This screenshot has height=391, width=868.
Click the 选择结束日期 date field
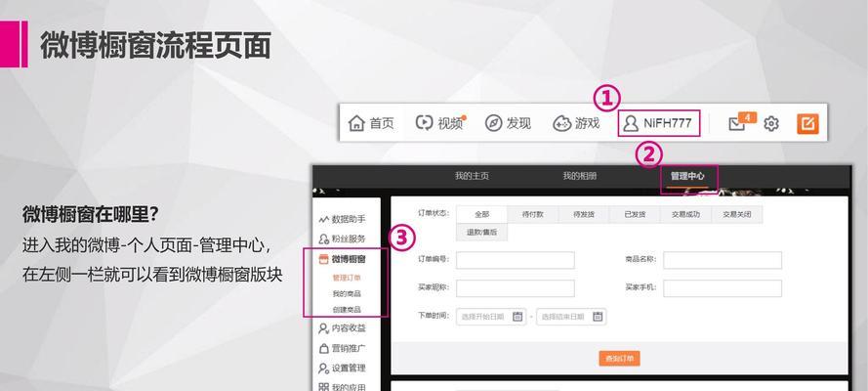point(571,317)
